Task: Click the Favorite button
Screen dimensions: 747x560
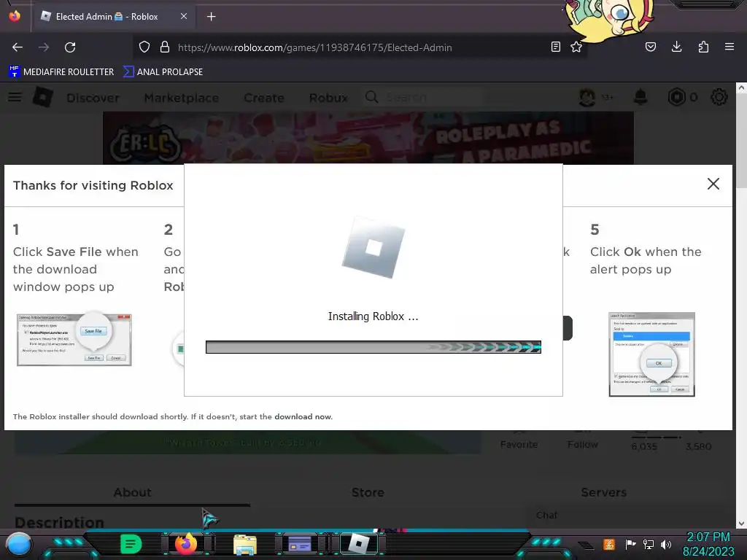Action: (519, 444)
